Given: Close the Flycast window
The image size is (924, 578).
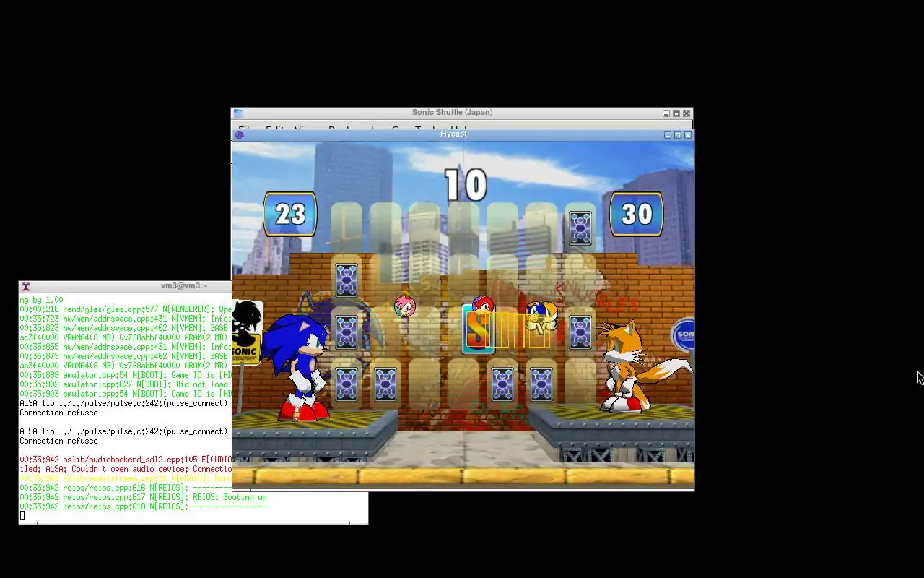Looking at the screenshot, I should click(688, 135).
